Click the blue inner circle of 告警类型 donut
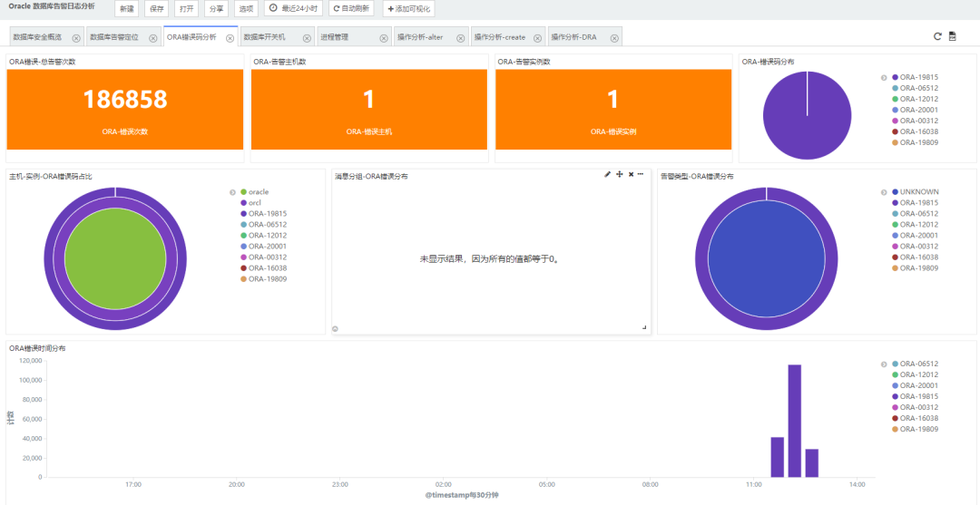Image resolution: width=980 pixels, height=505 pixels. click(766, 258)
